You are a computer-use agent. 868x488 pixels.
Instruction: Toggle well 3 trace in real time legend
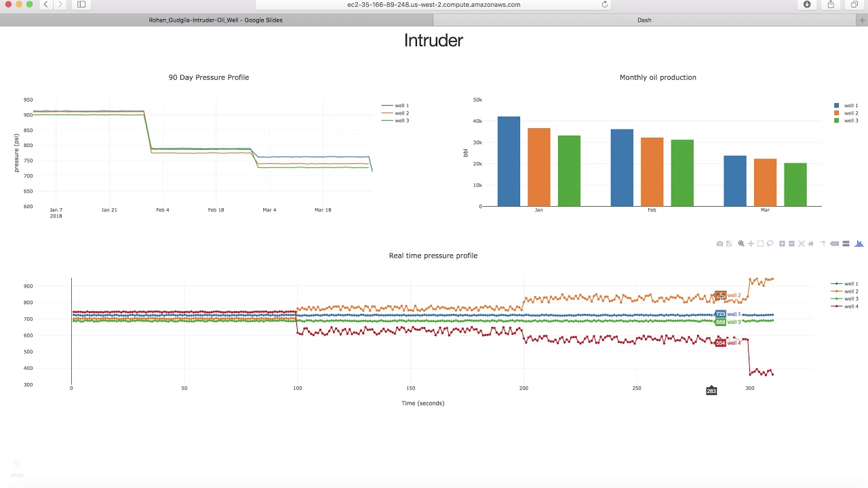(x=845, y=299)
